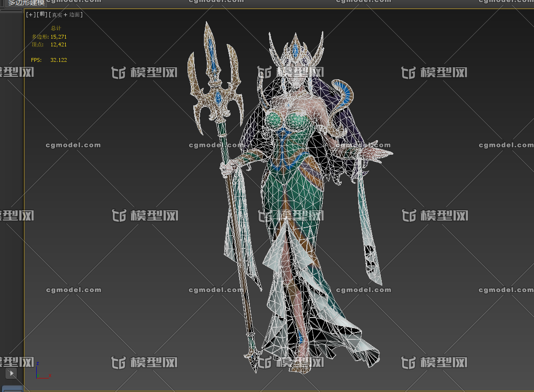
Task: Click the play arrow button at bottom-left
Action: coord(12,373)
